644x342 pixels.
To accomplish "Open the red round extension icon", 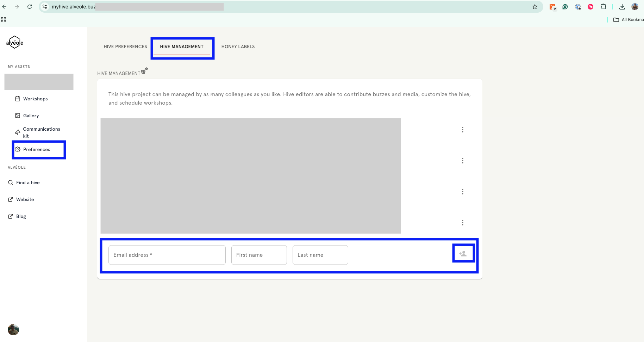I will pyautogui.click(x=590, y=7).
